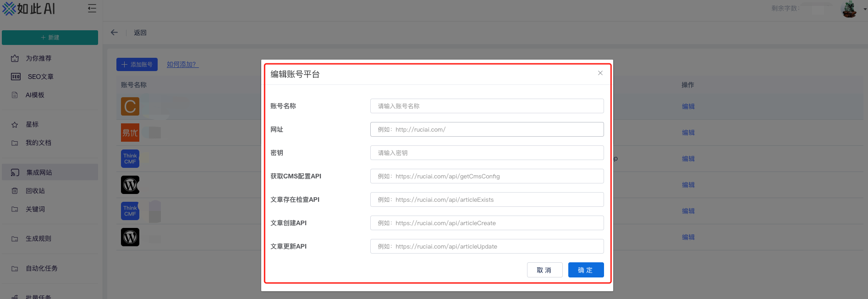Open the avatar dropdown arrow
This screenshot has height=299, width=868.
coord(865,9)
